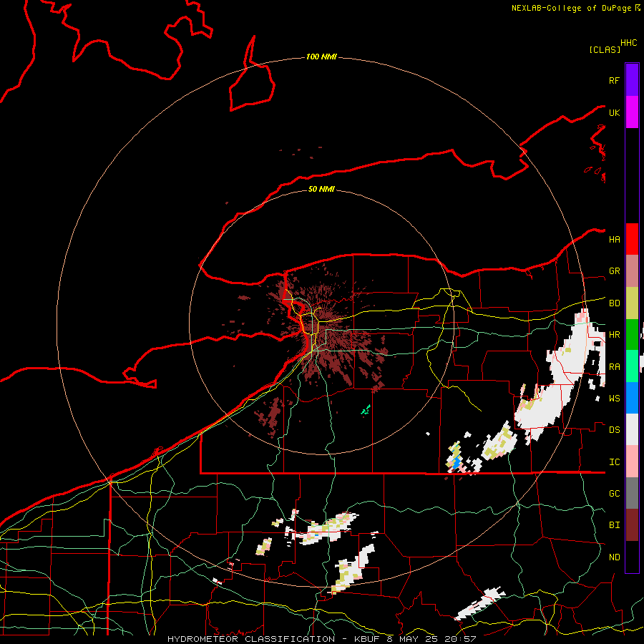Pick the DS white legend swatch
644x644 pixels.
[632, 429]
